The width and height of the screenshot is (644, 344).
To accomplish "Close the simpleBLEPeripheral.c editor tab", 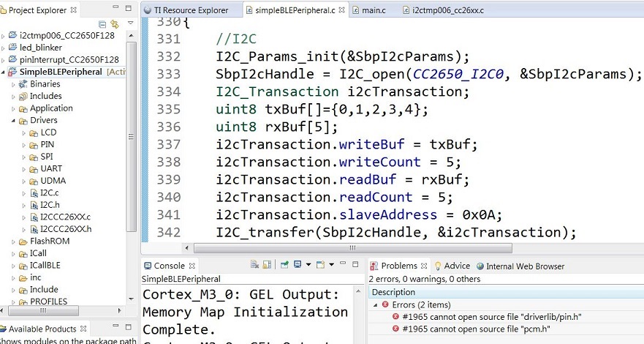I will click(x=341, y=10).
